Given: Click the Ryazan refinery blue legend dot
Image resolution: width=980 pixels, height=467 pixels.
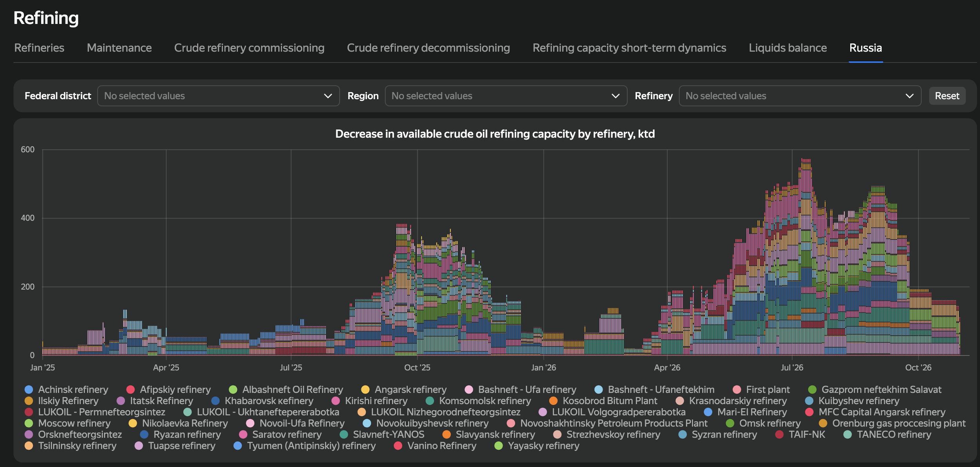Looking at the screenshot, I should (x=144, y=434).
